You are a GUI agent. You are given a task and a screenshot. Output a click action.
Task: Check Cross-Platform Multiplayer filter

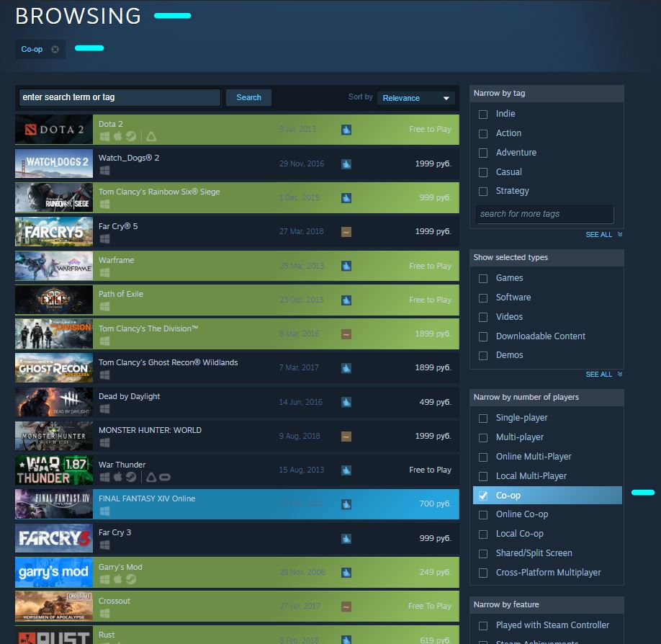coord(483,573)
